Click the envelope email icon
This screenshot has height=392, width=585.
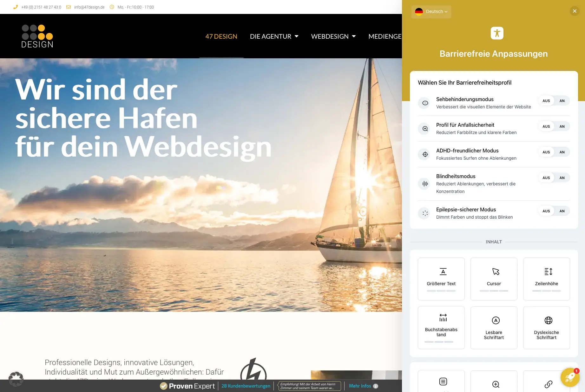69,7
